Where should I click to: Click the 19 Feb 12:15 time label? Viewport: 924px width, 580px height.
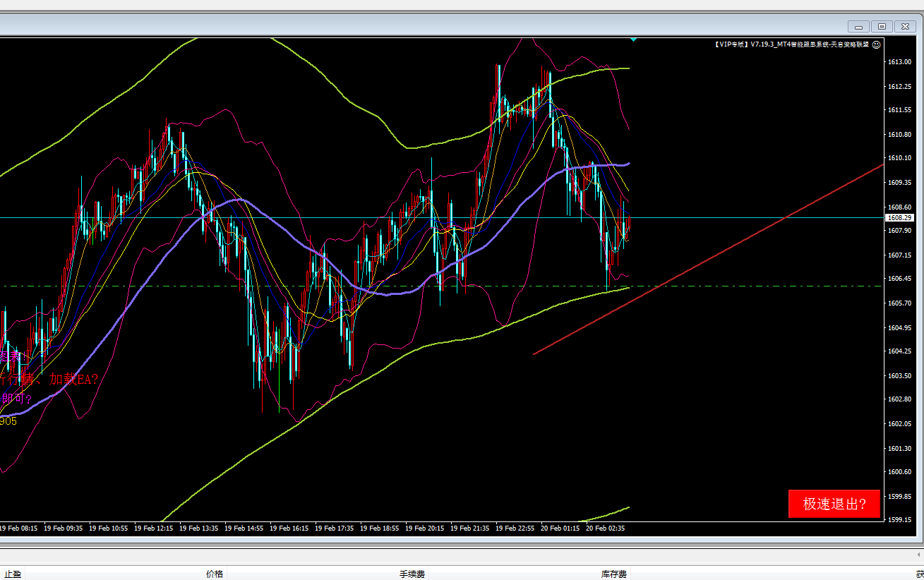[155, 528]
